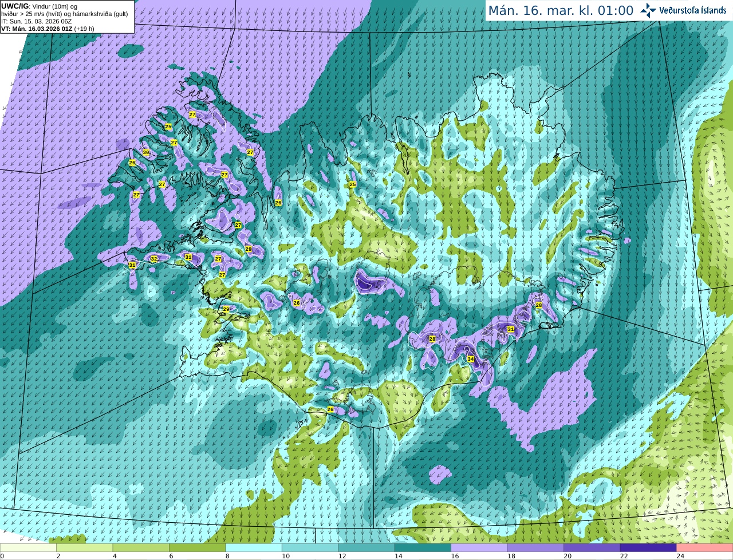Viewport: 733px width, 560px height.
Task: Click the legend scale number 8
Action: [227, 556]
